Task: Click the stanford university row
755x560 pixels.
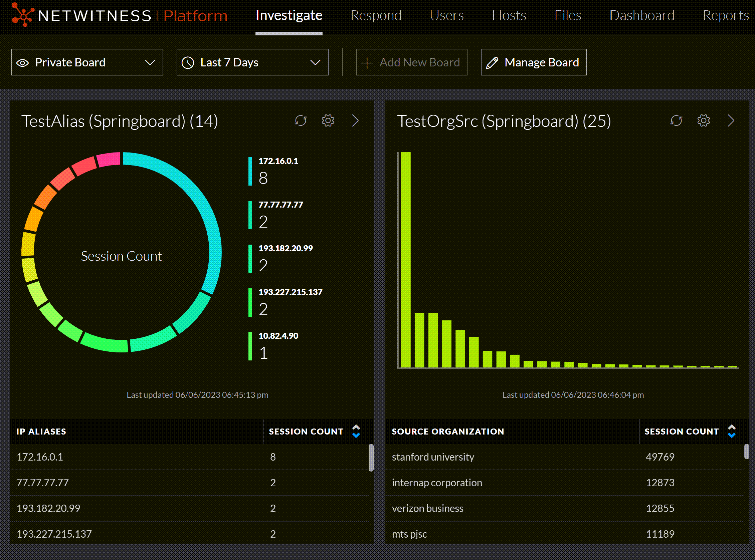Action: tap(565, 457)
